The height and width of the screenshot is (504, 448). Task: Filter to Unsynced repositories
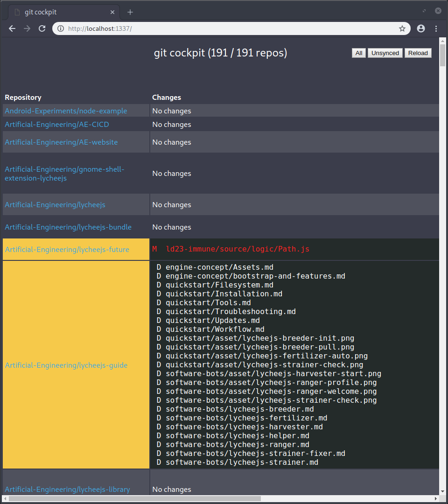tap(385, 53)
